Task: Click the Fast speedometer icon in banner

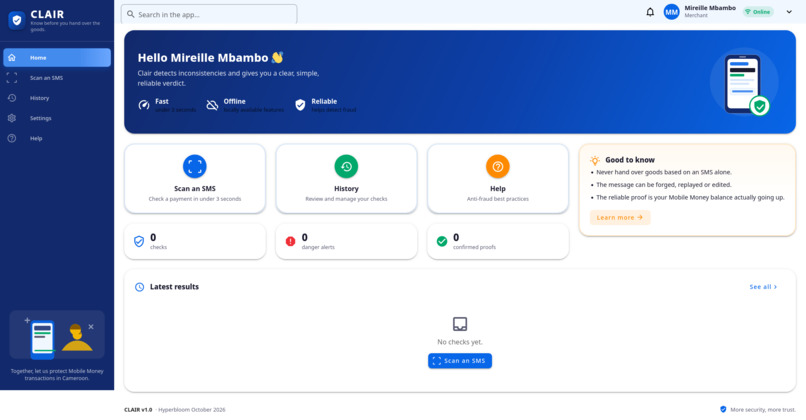Action: (x=144, y=105)
